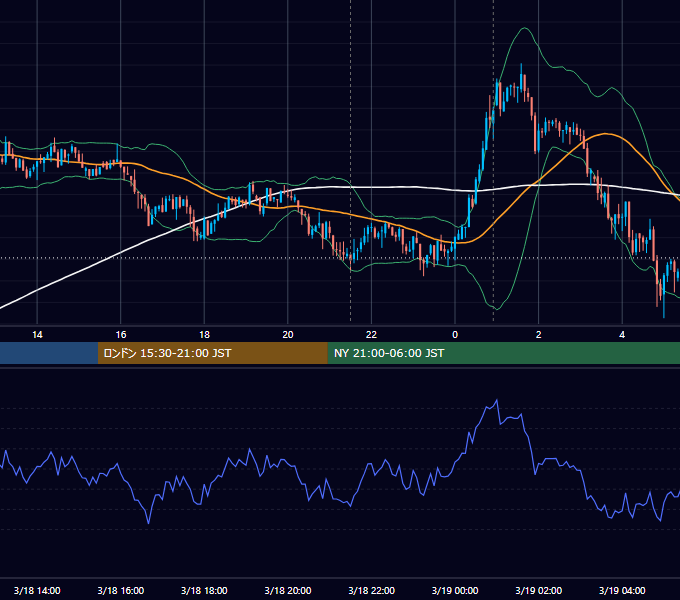Image resolution: width=680 pixels, height=600 pixels.
Task: Click the orange moving average peak near hour 4
Action: coord(605,134)
